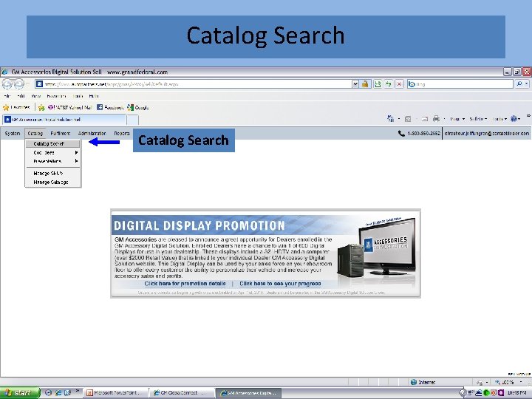Open the browser Help menu
The height and width of the screenshot is (399, 532).
[94, 96]
